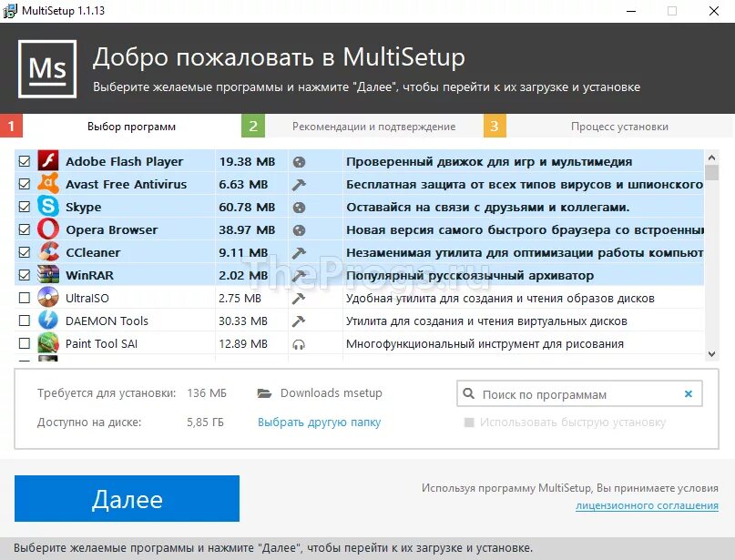
Task: Click the UltraISO disc icon
Action: 47,298
